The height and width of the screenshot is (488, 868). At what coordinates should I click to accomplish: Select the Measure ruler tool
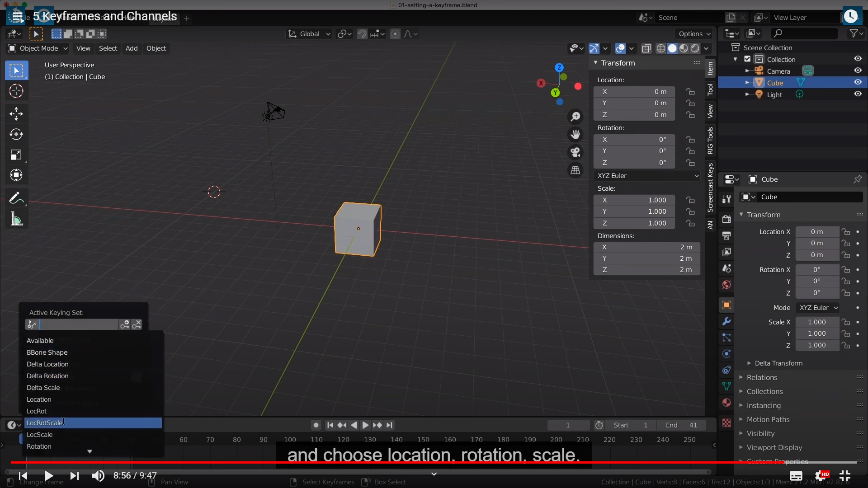pyautogui.click(x=16, y=220)
